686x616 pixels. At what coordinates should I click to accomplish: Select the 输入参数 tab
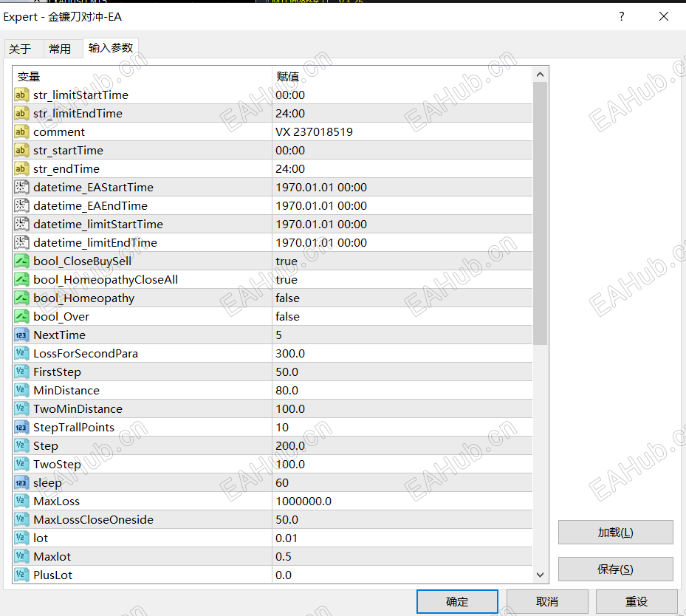click(x=111, y=48)
